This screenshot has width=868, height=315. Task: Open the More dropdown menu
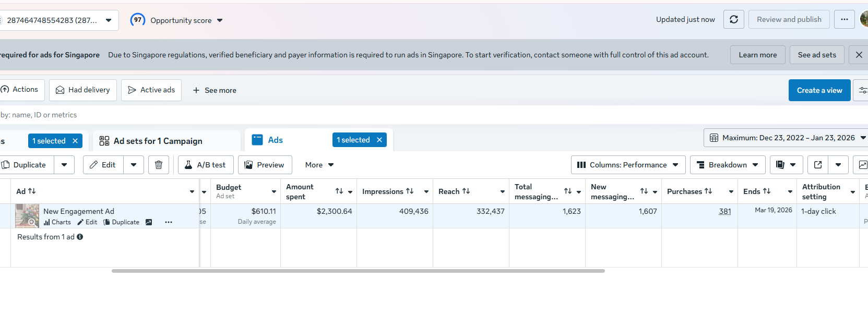[319, 165]
